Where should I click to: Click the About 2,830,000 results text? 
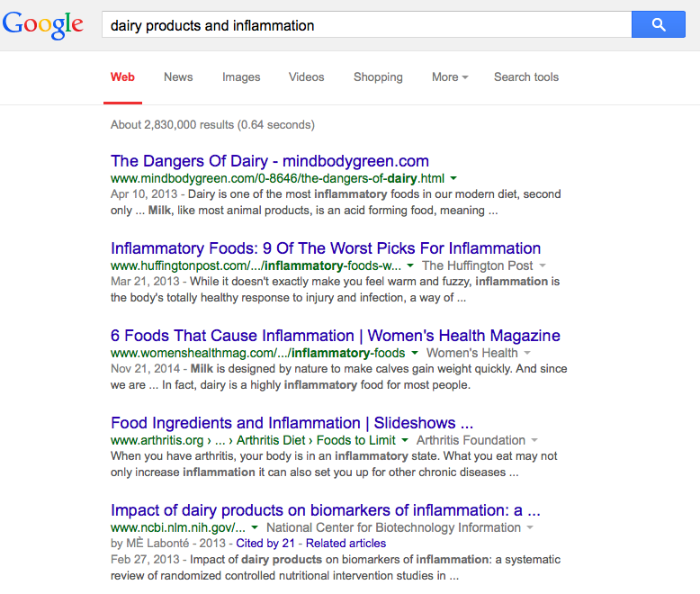[212, 124]
